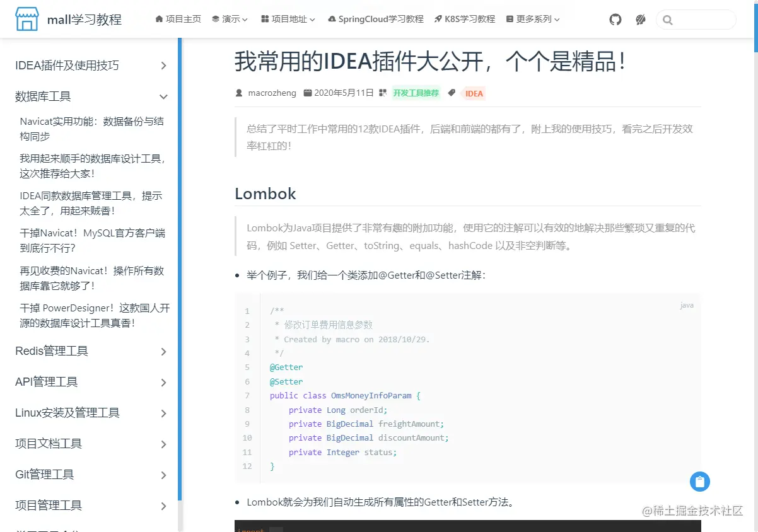Go to 项目主页 in navbar

click(178, 19)
